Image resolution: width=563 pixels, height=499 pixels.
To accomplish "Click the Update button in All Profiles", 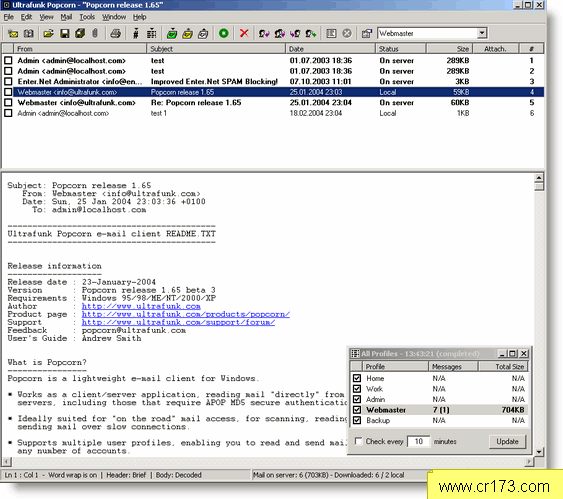I will (x=507, y=442).
